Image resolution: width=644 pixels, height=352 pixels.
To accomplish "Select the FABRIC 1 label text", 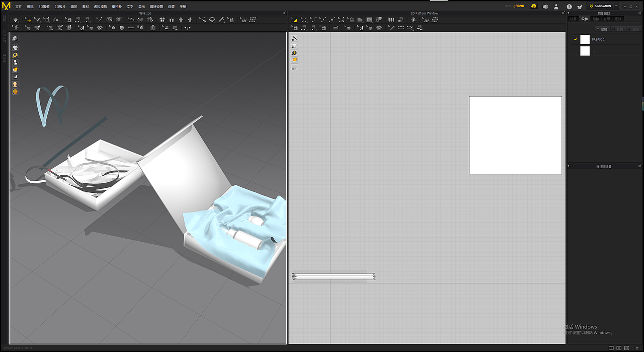I will (x=598, y=39).
